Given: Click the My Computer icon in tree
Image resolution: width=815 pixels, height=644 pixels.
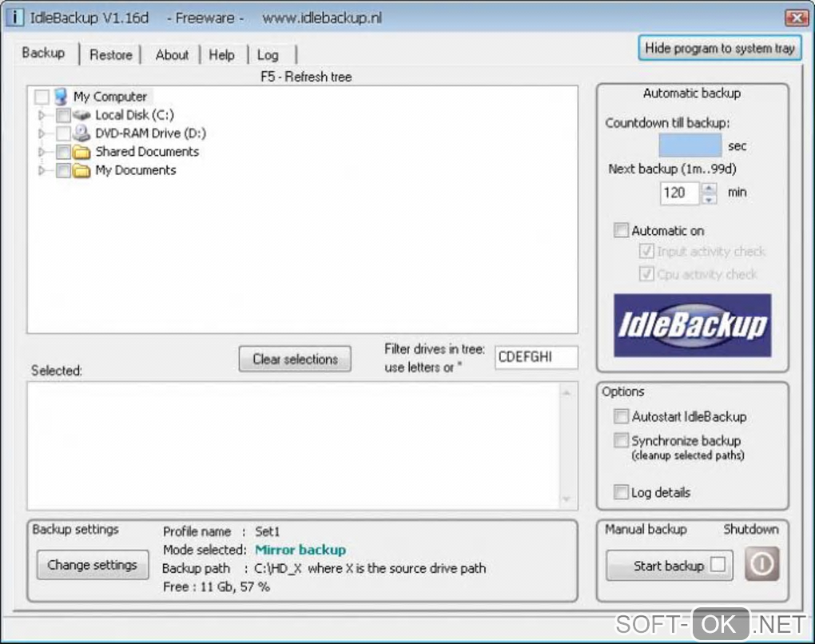Looking at the screenshot, I should pos(61,97).
